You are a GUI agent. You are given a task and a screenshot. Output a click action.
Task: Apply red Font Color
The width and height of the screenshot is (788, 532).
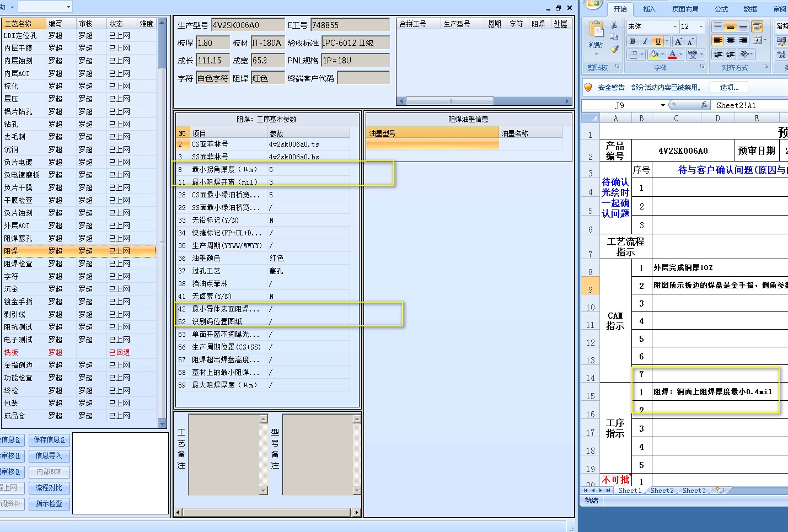click(672, 55)
